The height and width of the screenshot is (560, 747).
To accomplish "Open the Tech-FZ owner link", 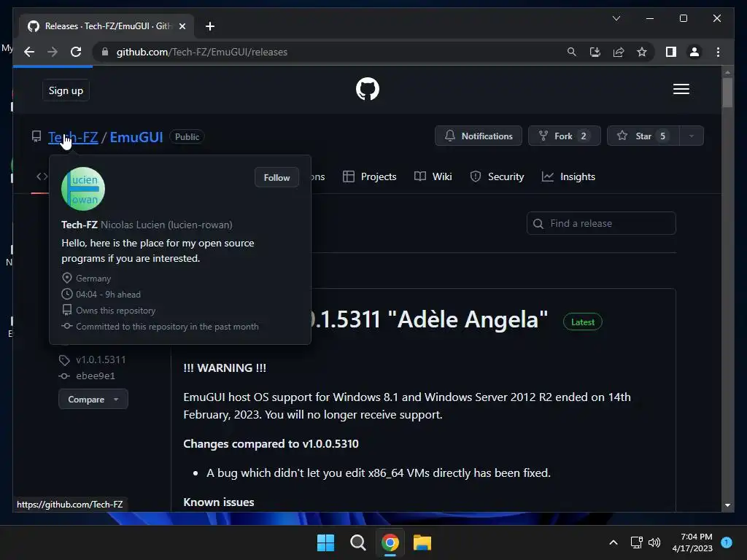I will coord(73,137).
